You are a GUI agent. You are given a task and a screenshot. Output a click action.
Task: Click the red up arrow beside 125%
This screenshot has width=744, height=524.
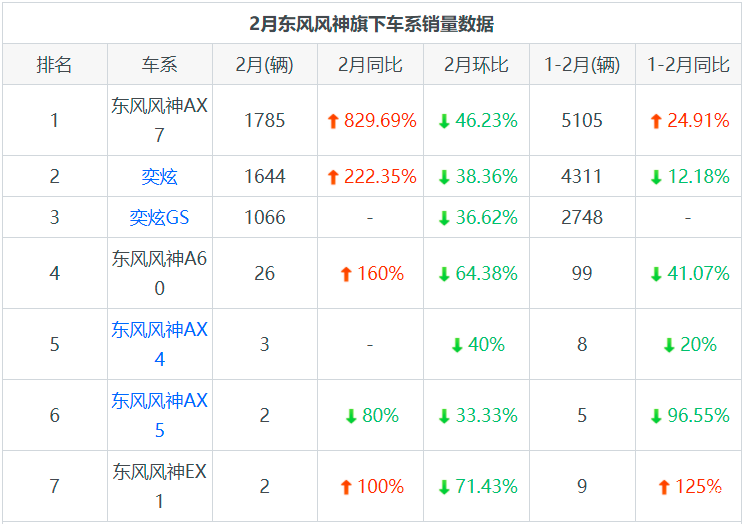click(x=664, y=487)
